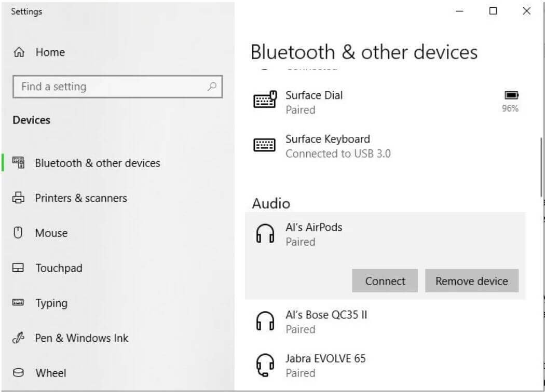Click the Al's Bose QC35 II headphones icon
This screenshot has width=545, height=392.
coord(265,321)
